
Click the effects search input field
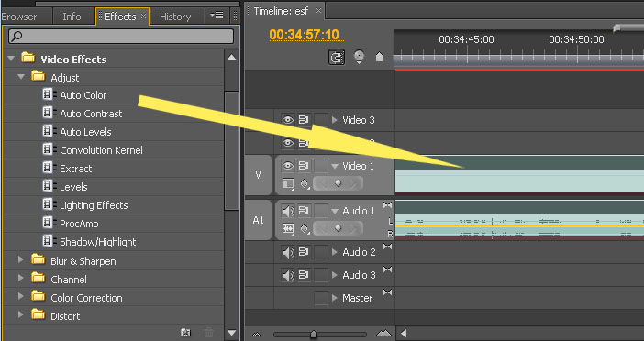121,36
